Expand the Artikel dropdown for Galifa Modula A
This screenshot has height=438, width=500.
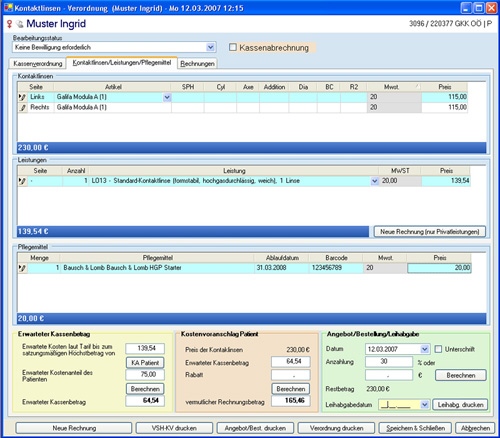167,97
